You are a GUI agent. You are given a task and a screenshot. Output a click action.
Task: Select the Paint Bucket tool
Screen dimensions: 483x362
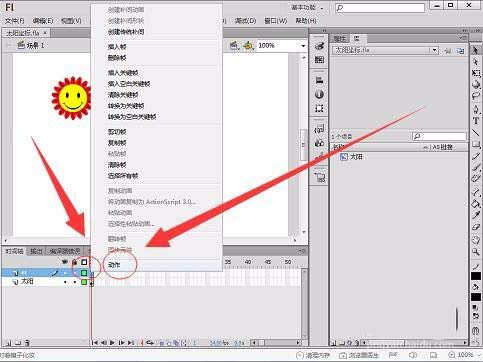(476, 203)
